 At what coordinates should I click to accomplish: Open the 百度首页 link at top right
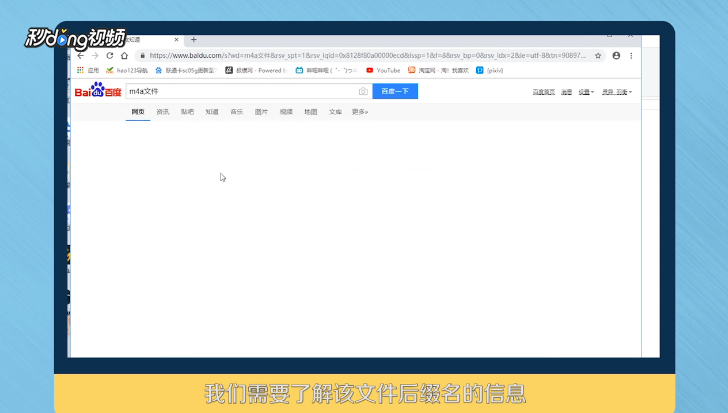(x=544, y=92)
